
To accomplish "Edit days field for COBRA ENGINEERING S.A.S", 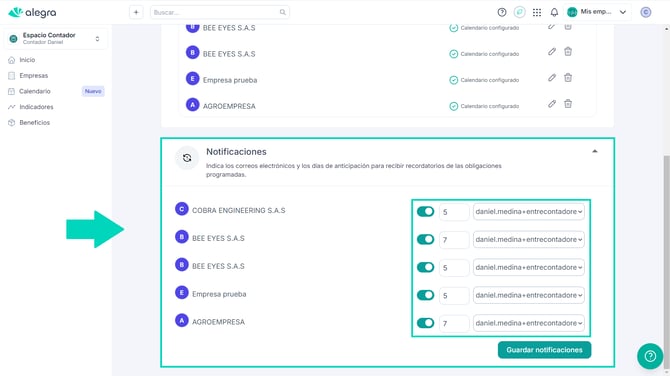I will click(454, 212).
